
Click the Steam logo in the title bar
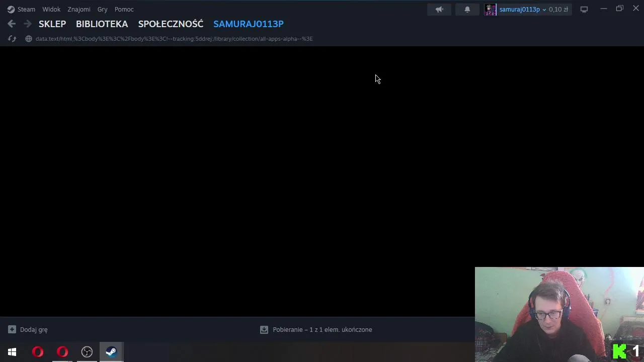click(x=11, y=10)
